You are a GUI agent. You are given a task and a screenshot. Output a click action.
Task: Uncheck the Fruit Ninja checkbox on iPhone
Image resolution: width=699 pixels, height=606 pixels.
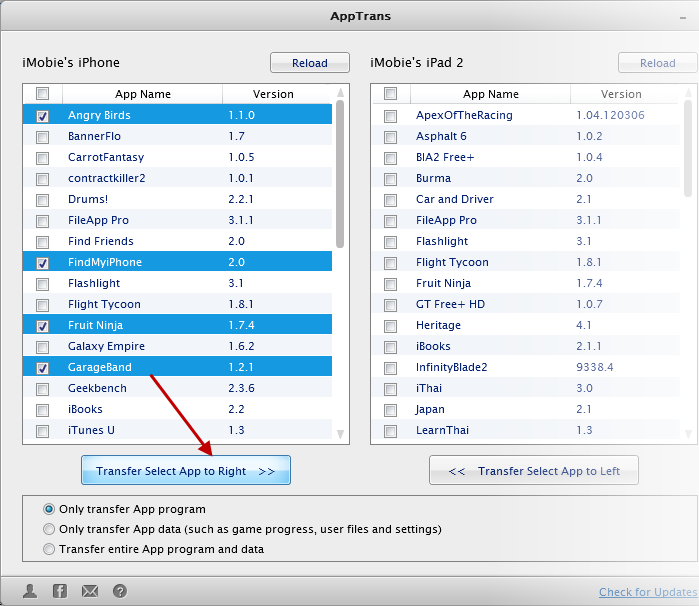(x=42, y=326)
